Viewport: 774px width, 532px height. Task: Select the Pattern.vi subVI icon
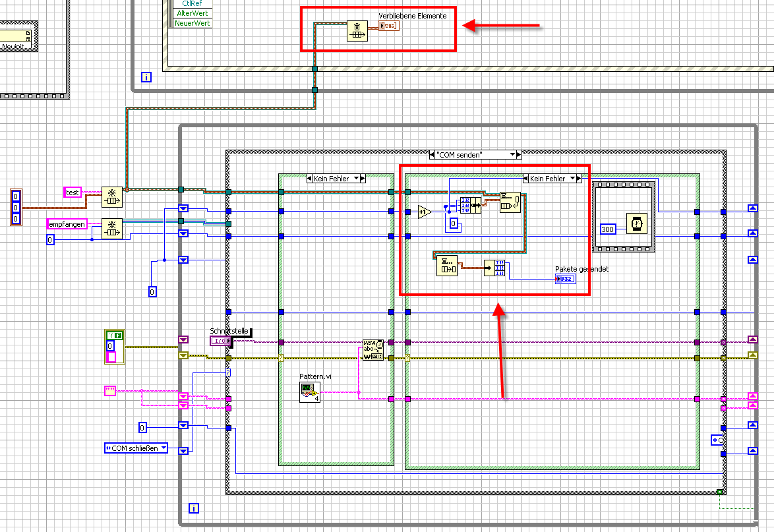click(x=309, y=392)
